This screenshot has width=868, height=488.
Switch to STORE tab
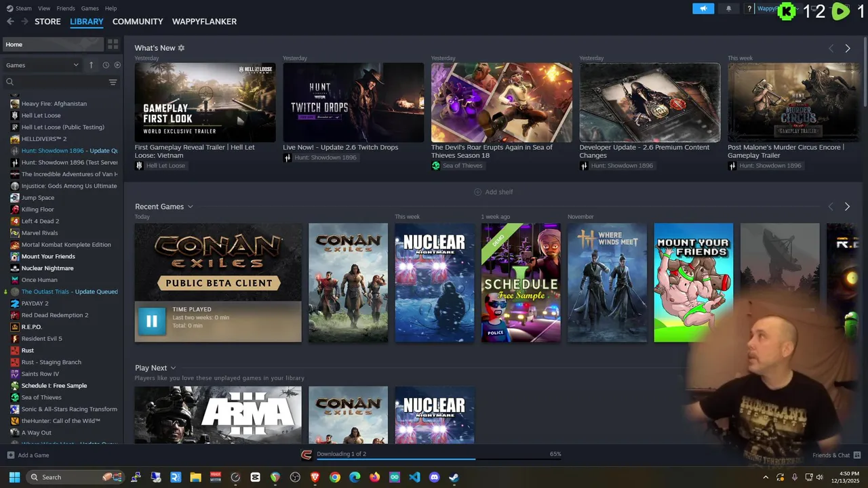pyautogui.click(x=47, y=22)
